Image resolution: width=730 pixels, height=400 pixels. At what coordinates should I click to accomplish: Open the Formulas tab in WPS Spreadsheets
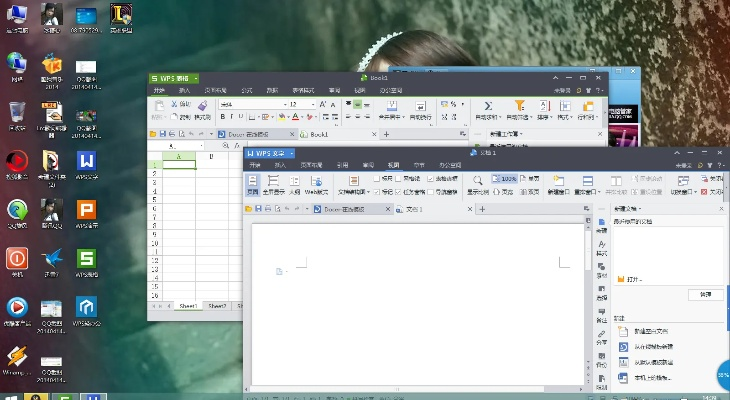coord(247,90)
